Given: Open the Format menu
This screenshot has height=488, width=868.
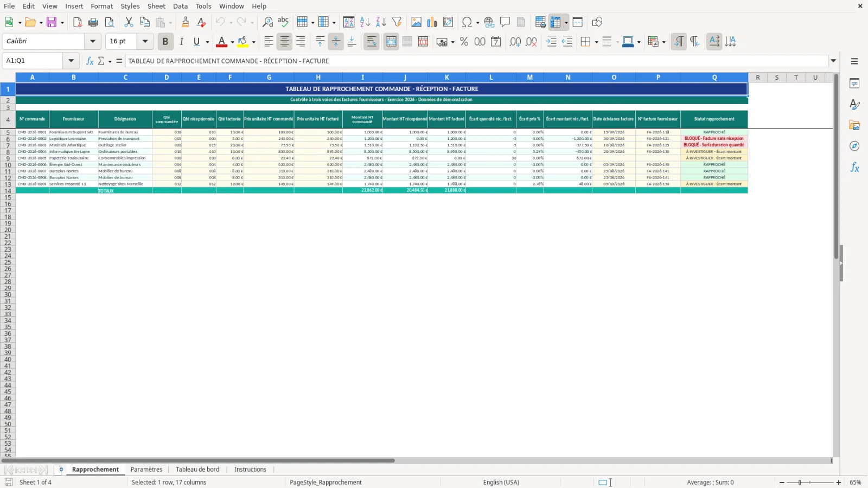Looking at the screenshot, I should (101, 6).
